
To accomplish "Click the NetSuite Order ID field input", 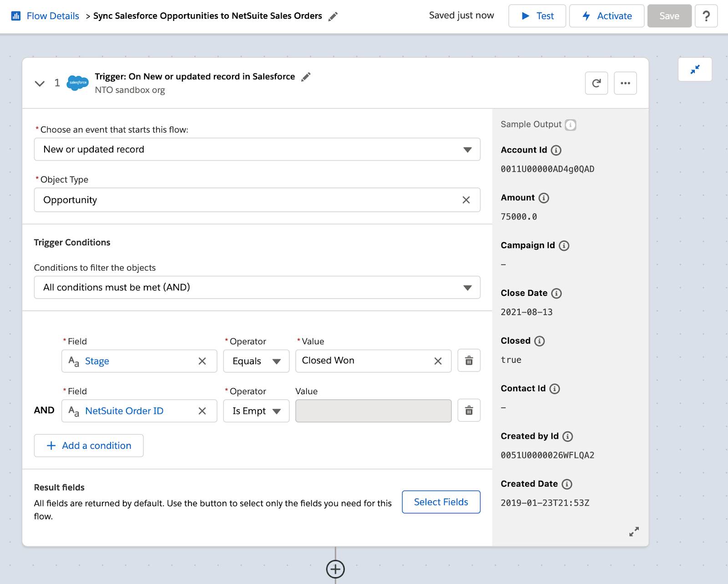I will point(139,411).
